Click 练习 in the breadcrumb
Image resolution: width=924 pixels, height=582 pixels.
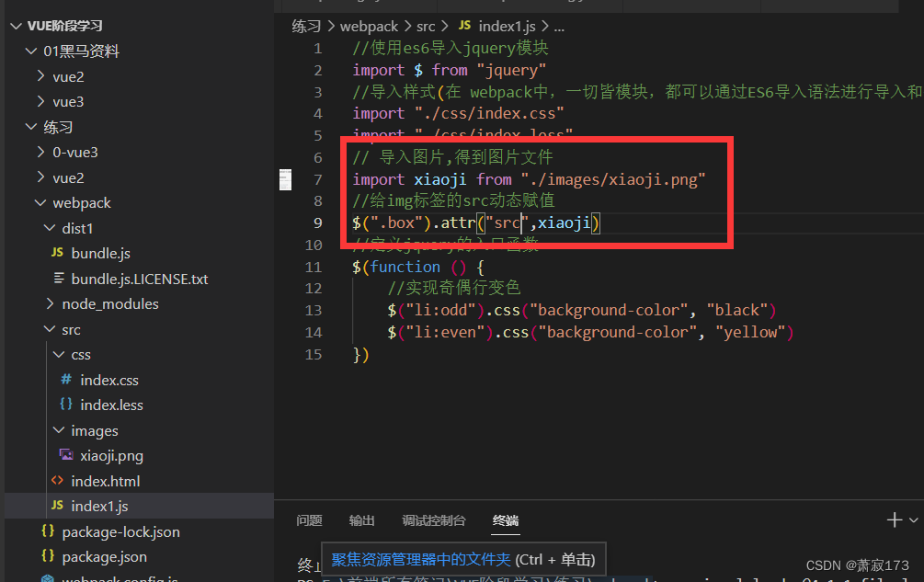(306, 27)
